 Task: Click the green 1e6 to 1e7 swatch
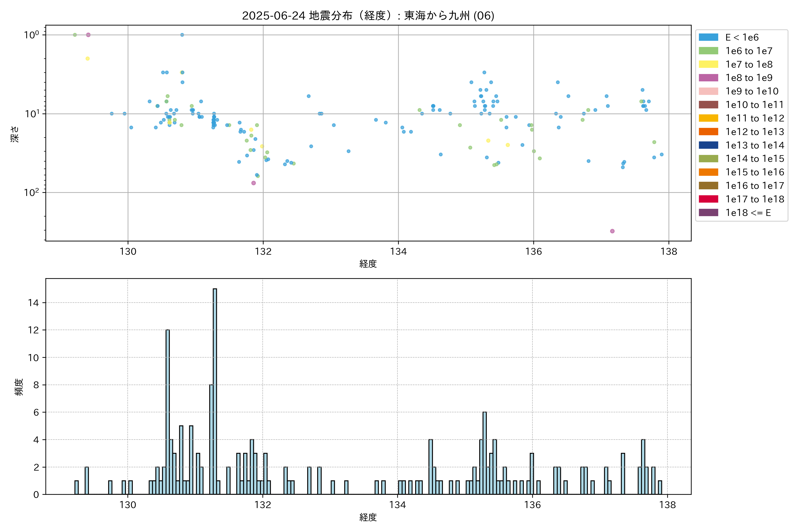[708, 51]
